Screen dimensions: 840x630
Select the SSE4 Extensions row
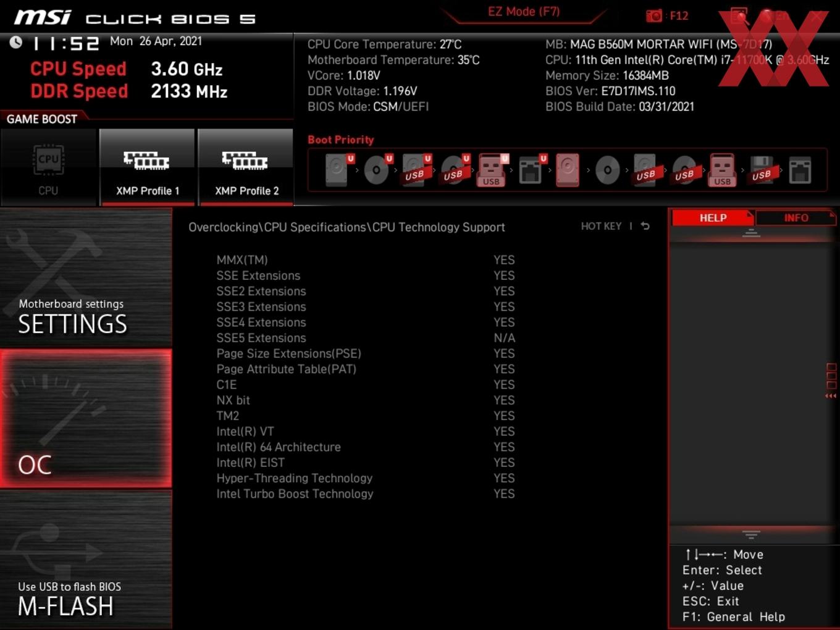[x=366, y=322]
